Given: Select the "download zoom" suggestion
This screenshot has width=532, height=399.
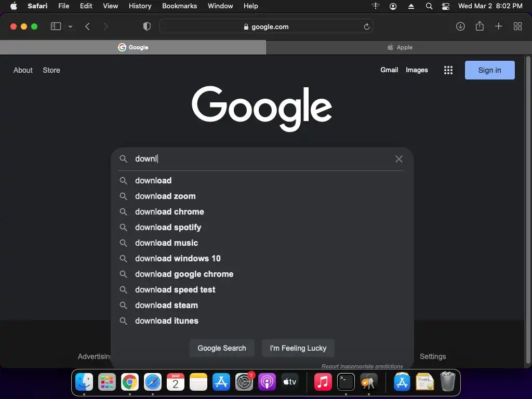Looking at the screenshot, I should coord(262,196).
